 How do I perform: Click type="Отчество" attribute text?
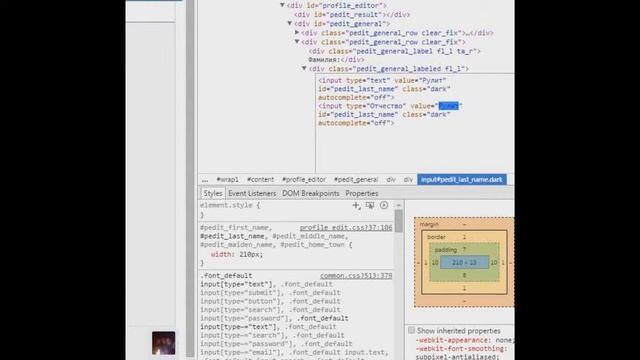376,106
